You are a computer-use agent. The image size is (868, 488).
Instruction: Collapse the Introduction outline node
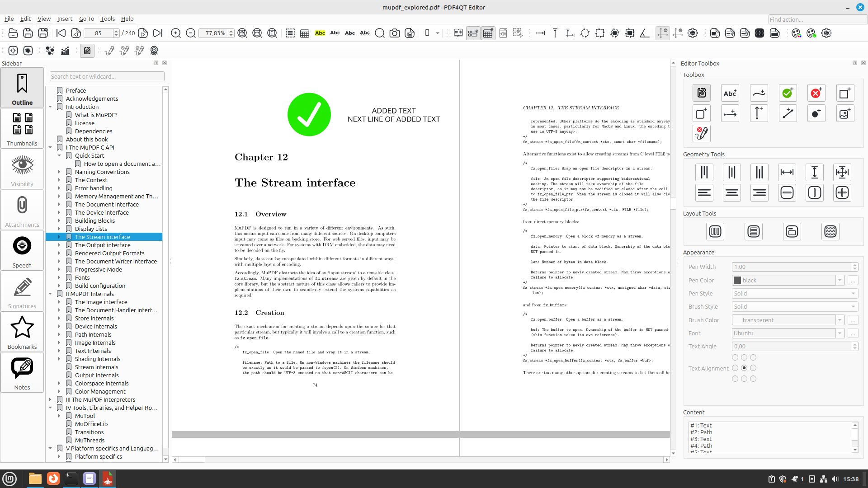[x=50, y=107]
